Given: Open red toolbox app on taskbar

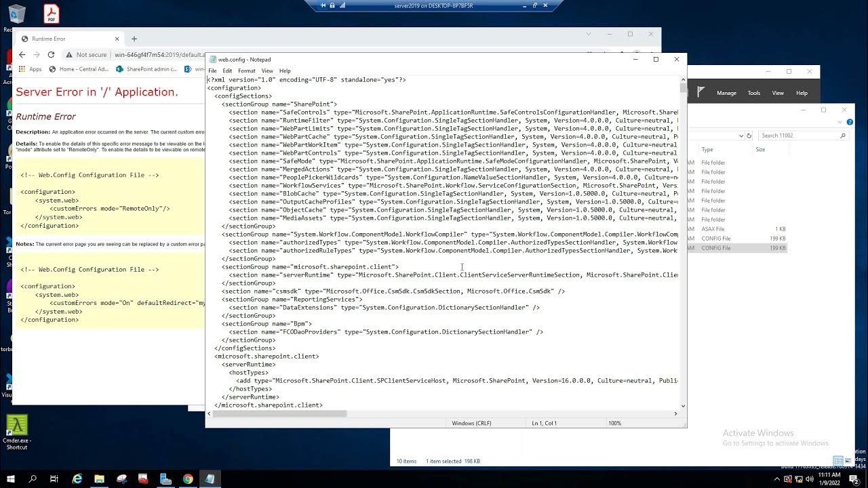Looking at the screenshot, I should (144, 479).
